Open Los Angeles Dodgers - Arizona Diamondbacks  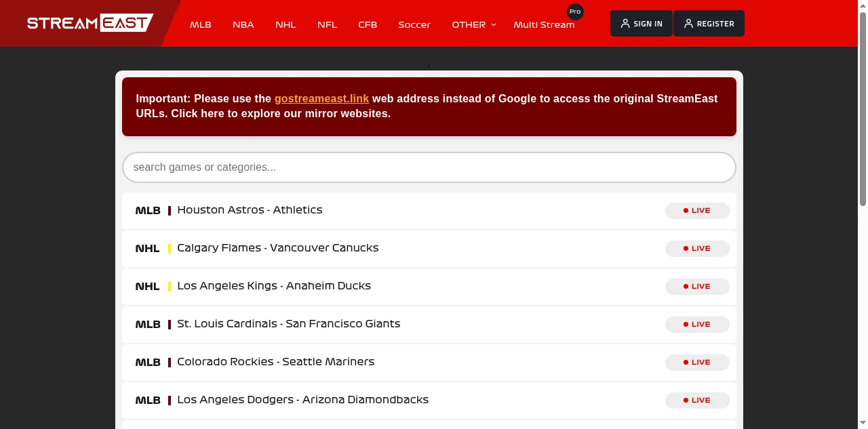(429, 400)
